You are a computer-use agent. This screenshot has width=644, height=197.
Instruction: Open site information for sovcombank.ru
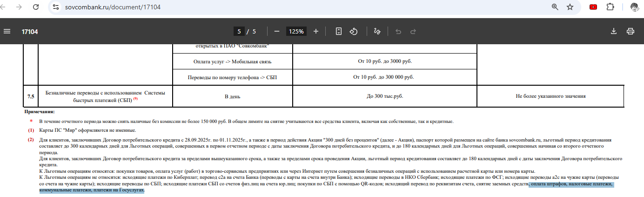coord(56,7)
